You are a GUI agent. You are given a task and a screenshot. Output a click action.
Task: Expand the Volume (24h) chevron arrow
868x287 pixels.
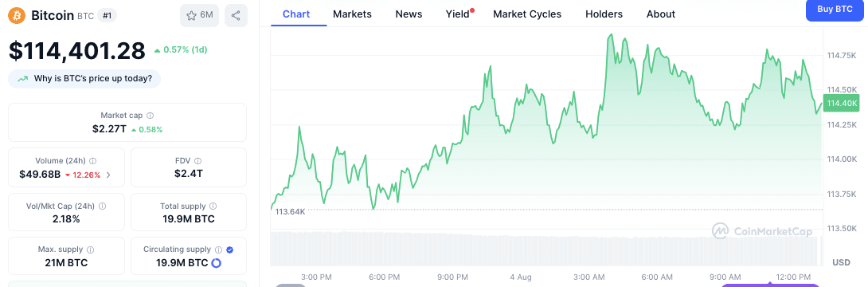pos(108,175)
